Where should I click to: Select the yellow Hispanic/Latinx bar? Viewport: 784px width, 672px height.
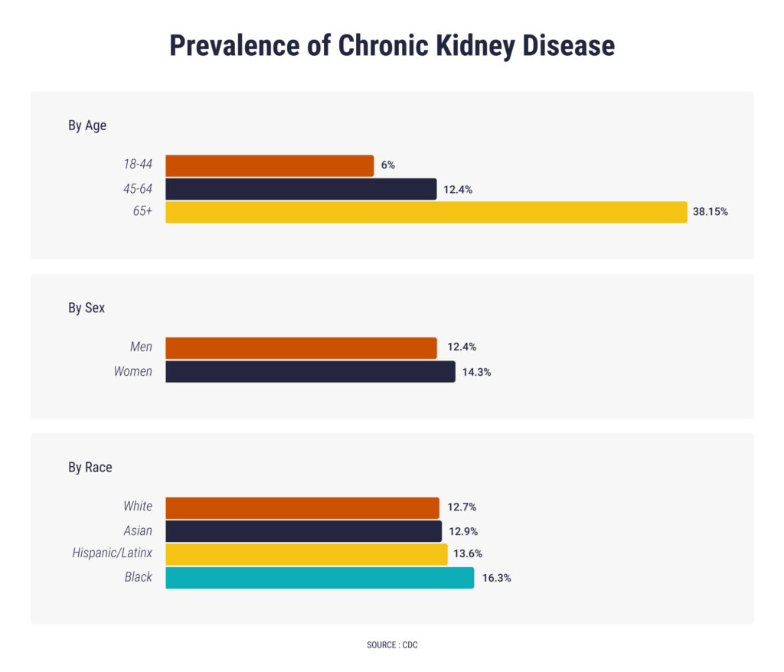click(x=306, y=554)
